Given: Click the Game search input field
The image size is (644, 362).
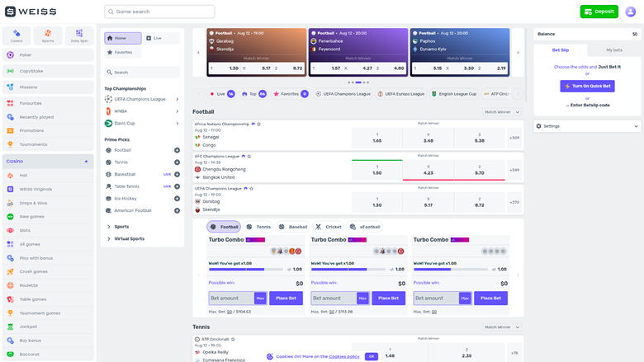Looking at the screenshot, I should click(159, 12).
